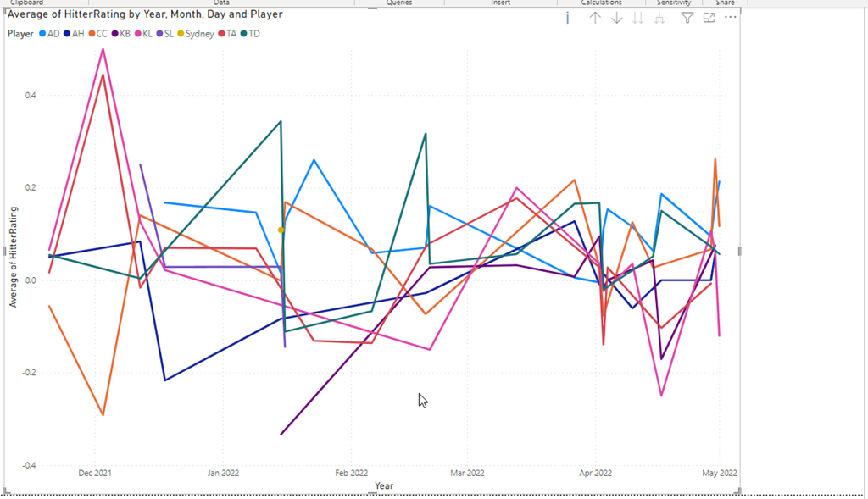The width and height of the screenshot is (868, 499).
Task: Expand all down one hierarchy level icon
Action: [x=659, y=18]
